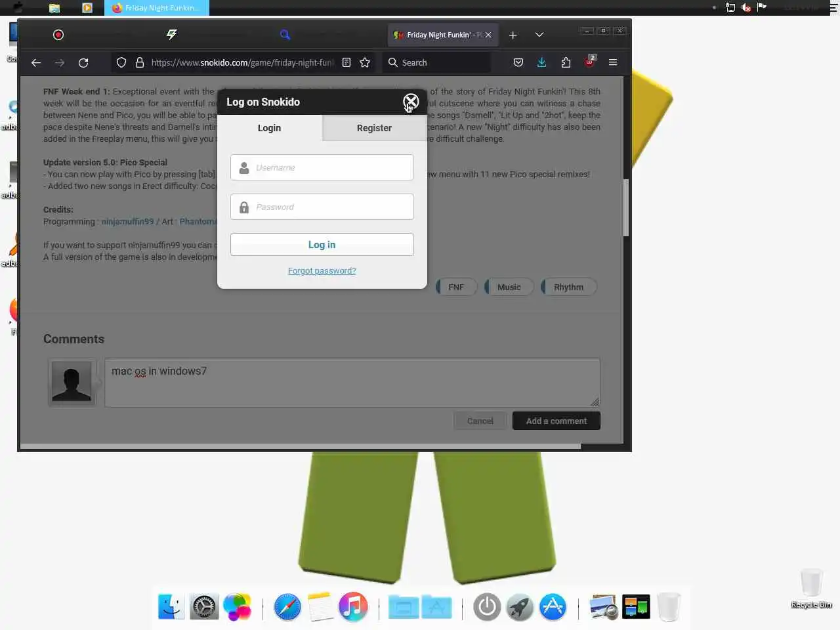Launch Safari compass from the dock
The image size is (840, 630).
click(x=287, y=607)
